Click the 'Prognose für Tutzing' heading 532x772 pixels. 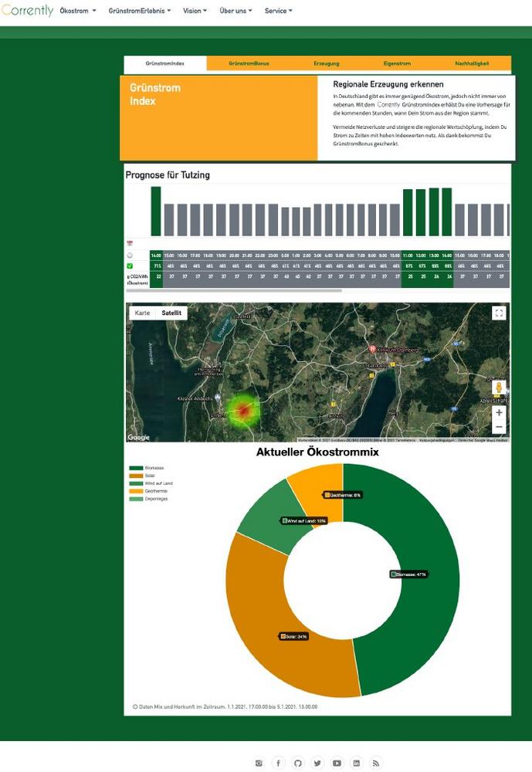pos(168,174)
